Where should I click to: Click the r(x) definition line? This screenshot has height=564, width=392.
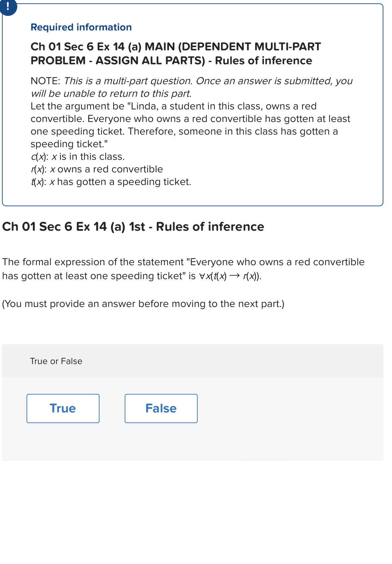[x=96, y=169]
